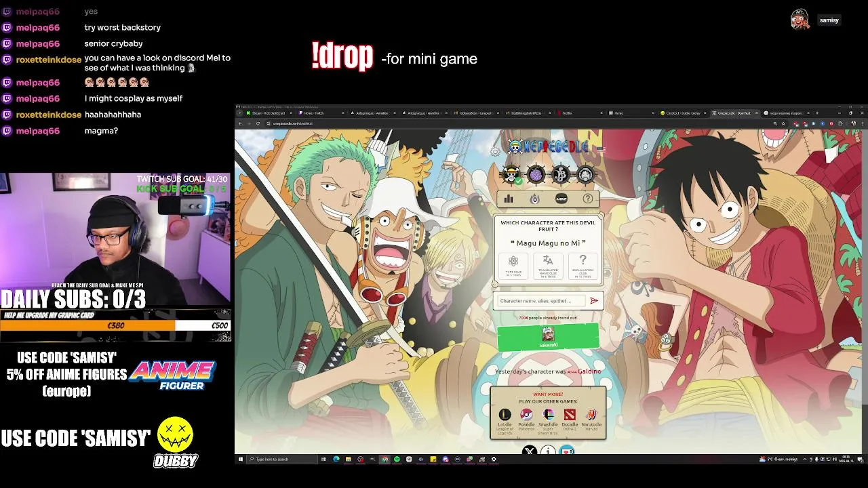Click yesterday's character name Galdino

click(x=589, y=371)
